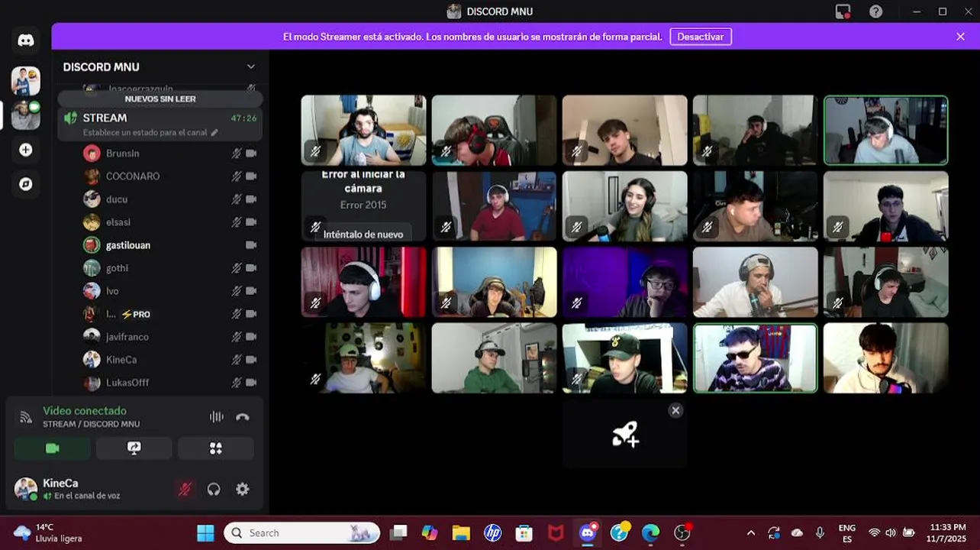The height and width of the screenshot is (550, 980).
Task: Click camera icon on gastilouan row
Action: coord(250,245)
